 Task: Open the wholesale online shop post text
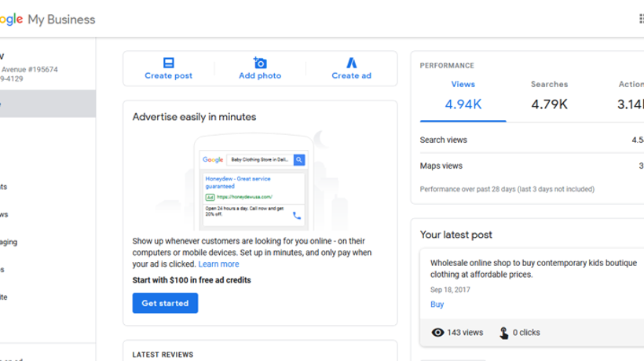532,269
